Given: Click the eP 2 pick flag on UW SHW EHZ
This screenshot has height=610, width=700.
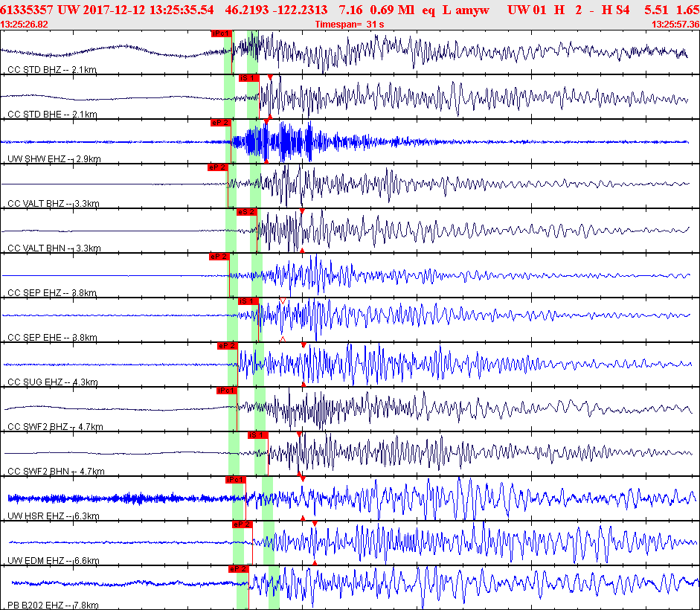Looking at the screenshot, I should pos(220,123).
